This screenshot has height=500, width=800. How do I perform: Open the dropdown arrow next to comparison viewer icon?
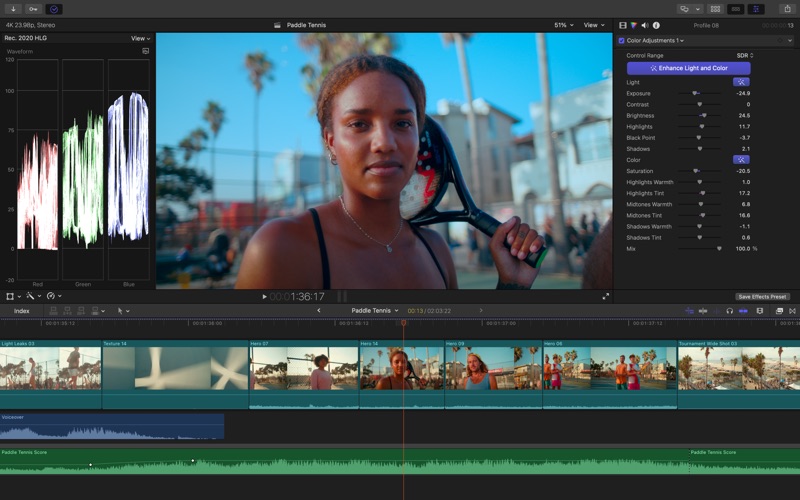[x=697, y=9]
